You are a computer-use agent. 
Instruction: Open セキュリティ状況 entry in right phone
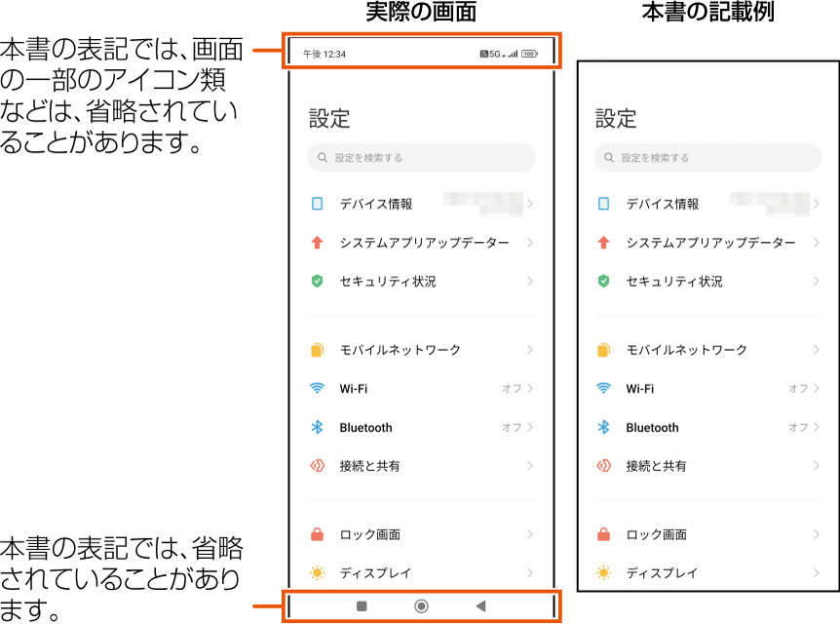coord(707,281)
